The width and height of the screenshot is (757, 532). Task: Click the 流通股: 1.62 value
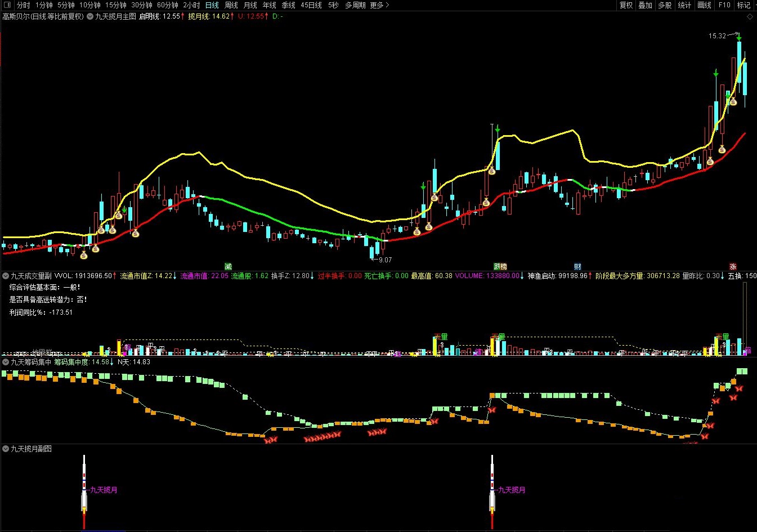point(250,276)
